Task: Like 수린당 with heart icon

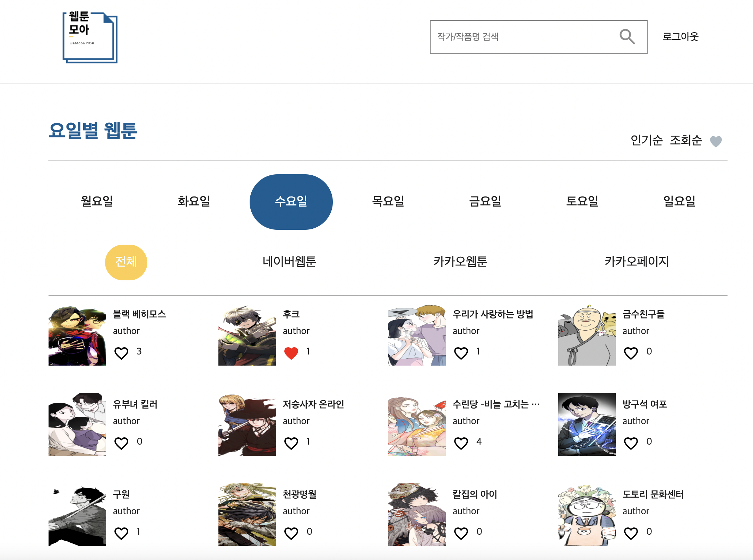Action: pyautogui.click(x=461, y=443)
